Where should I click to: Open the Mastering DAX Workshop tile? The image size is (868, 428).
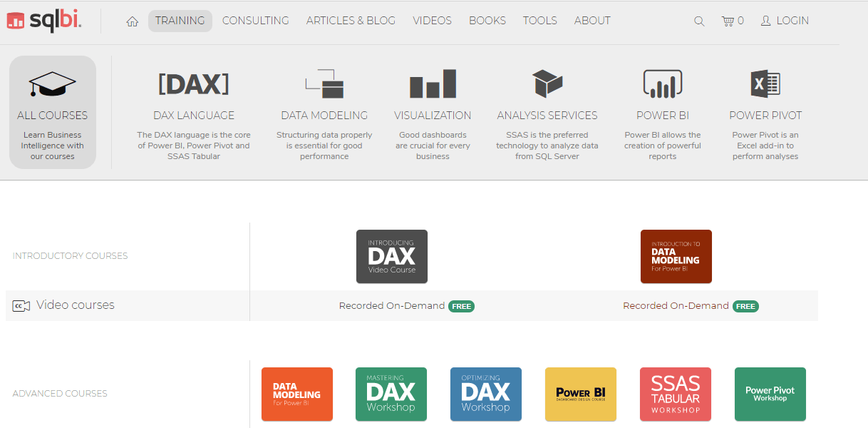point(391,394)
